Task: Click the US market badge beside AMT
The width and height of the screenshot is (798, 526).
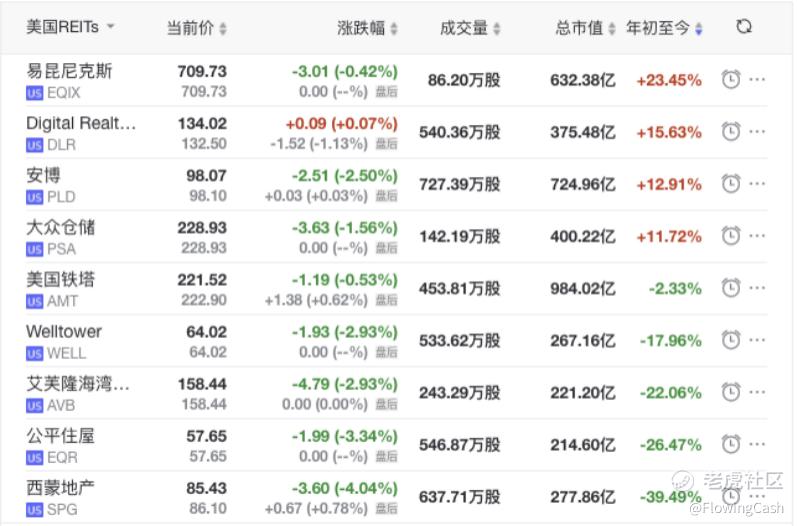Action: 35,302
